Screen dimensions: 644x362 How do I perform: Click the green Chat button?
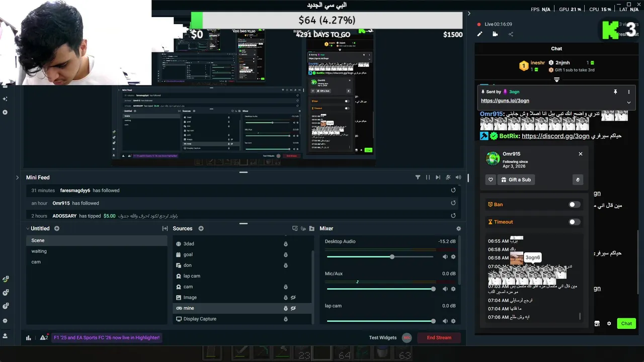tap(626, 323)
